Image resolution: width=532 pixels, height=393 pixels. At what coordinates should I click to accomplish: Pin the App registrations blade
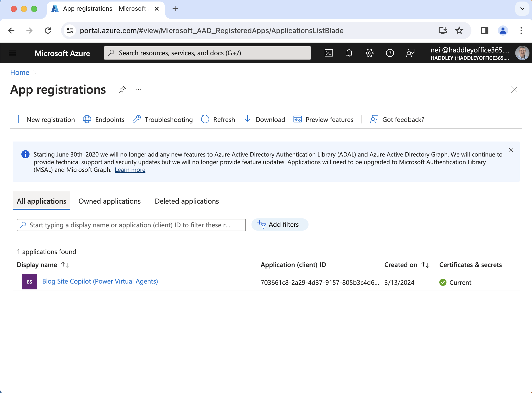click(122, 90)
